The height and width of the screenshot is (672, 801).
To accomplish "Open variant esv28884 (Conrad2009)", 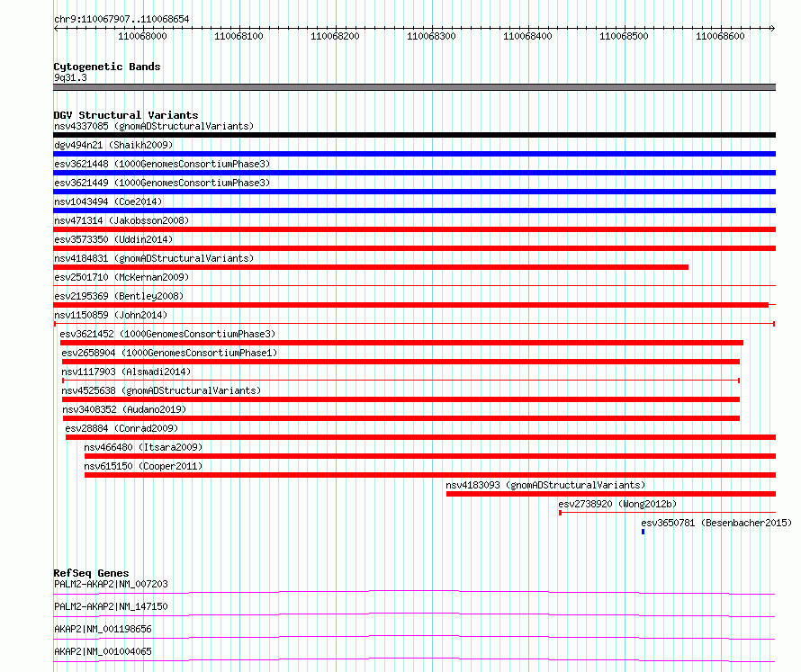I will 121,428.
